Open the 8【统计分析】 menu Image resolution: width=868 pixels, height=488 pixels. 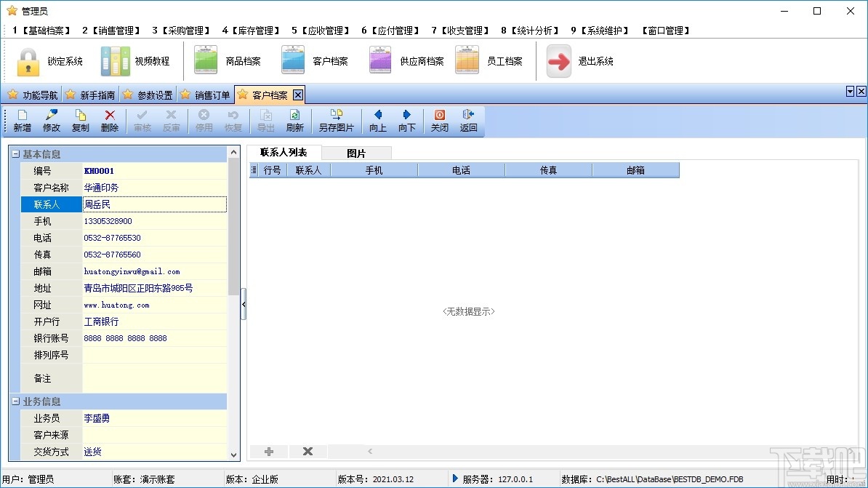(530, 31)
